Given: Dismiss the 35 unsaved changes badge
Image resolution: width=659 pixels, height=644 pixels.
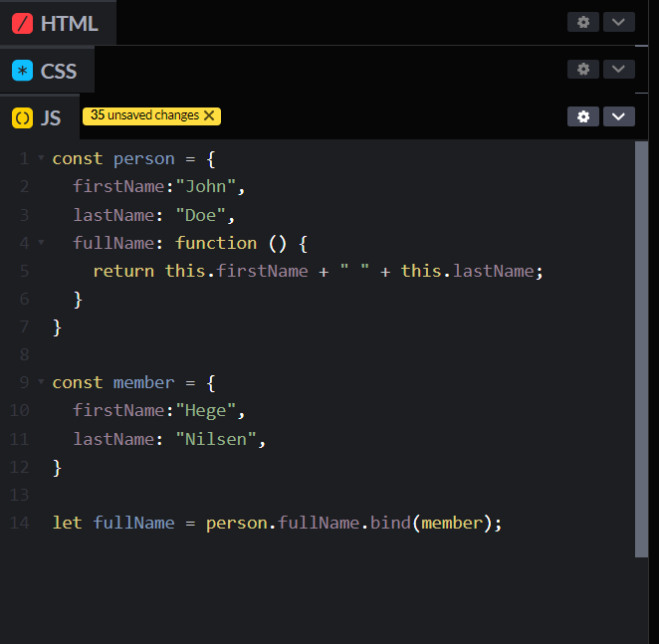Looking at the screenshot, I should click(209, 115).
